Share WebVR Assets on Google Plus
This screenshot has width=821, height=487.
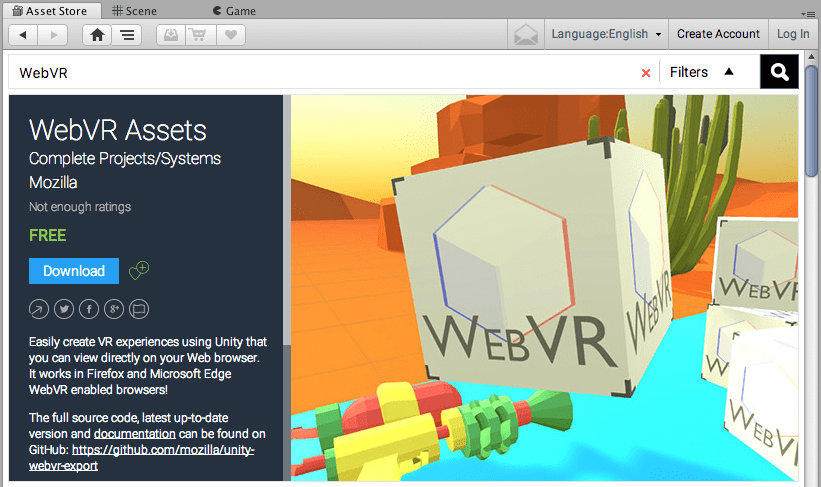pyautogui.click(x=114, y=309)
